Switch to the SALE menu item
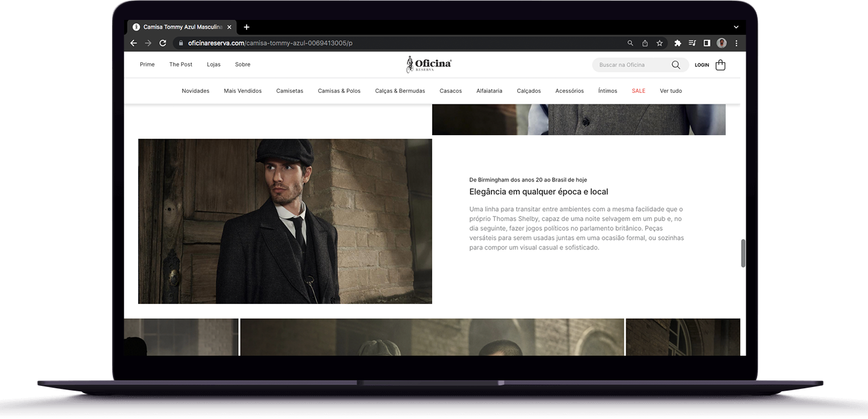 coord(638,90)
